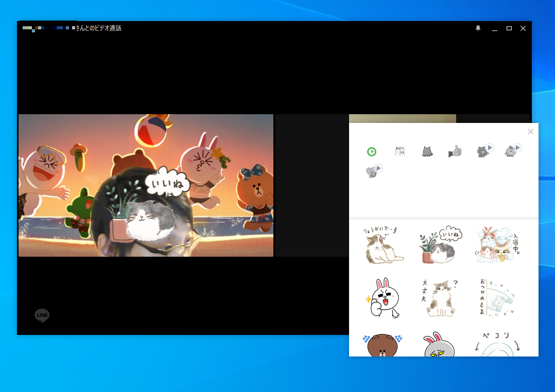The width and height of the screenshot is (555, 392).
Task: Select the cats sticker pack tab
Action: pyautogui.click(x=400, y=151)
